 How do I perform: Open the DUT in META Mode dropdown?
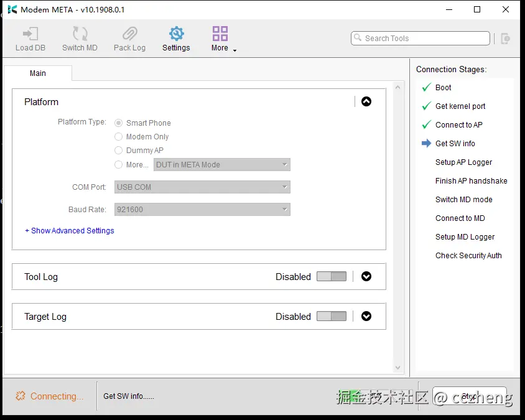(x=222, y=165)
